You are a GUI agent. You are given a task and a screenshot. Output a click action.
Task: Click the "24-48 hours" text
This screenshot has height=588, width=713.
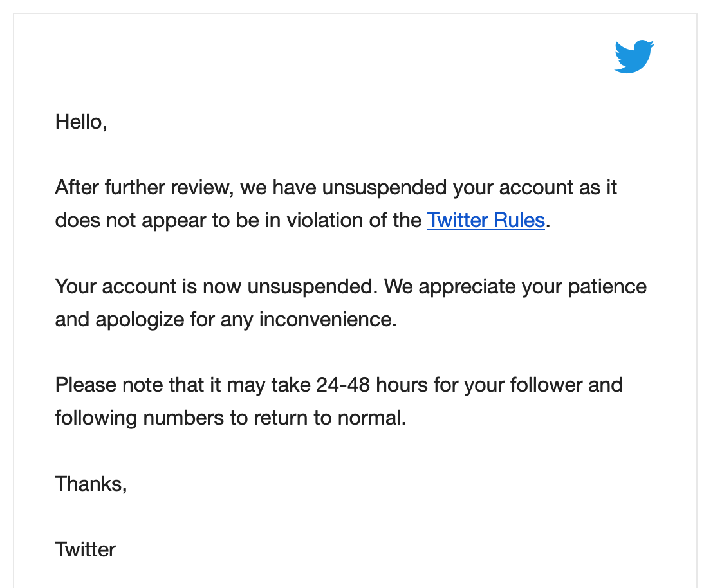(x=372, y=385)
